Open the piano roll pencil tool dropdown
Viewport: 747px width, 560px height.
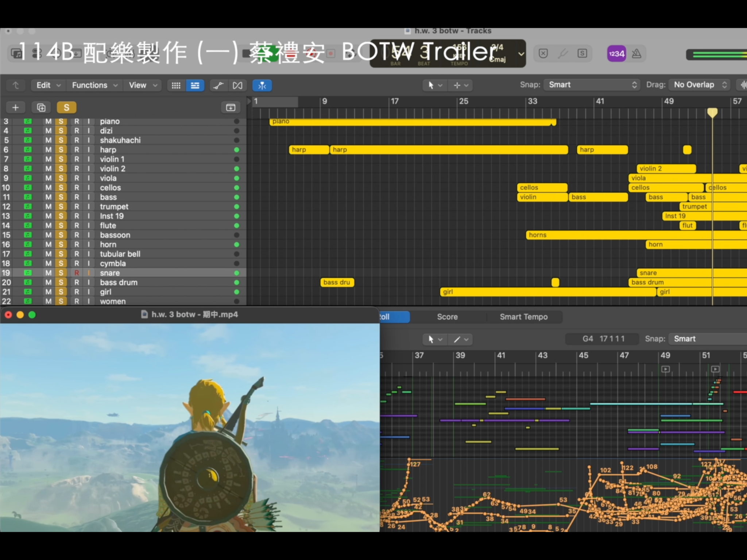[461, 339]
